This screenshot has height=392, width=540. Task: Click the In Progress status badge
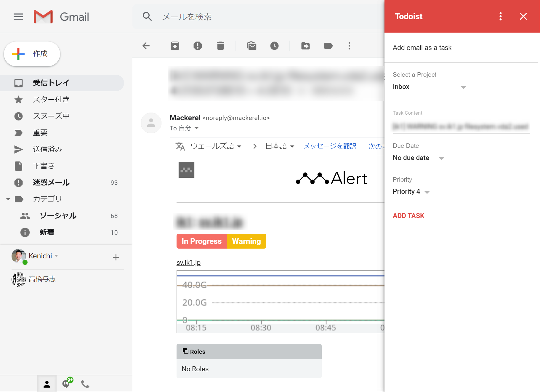click(202, 241)
